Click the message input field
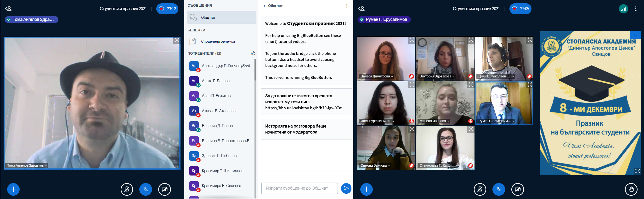The image size is (644, 199). [x=299, y=188]
